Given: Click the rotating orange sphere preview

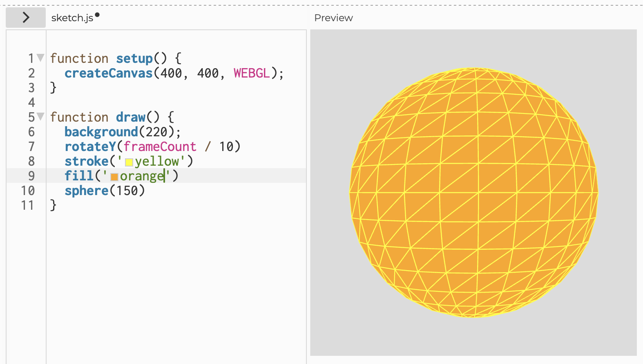Looking at the screenshot, I should pyautogui.click(x=473, y=193).
